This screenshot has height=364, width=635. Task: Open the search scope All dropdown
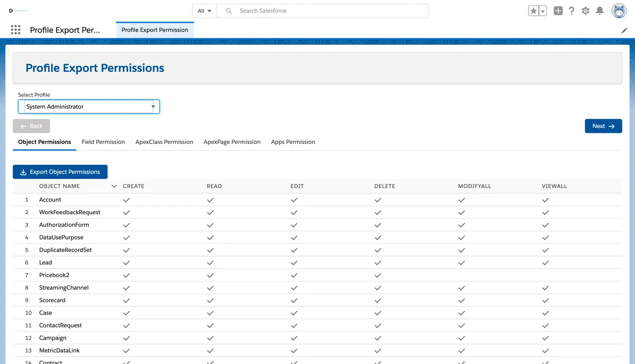coord(205,11)
